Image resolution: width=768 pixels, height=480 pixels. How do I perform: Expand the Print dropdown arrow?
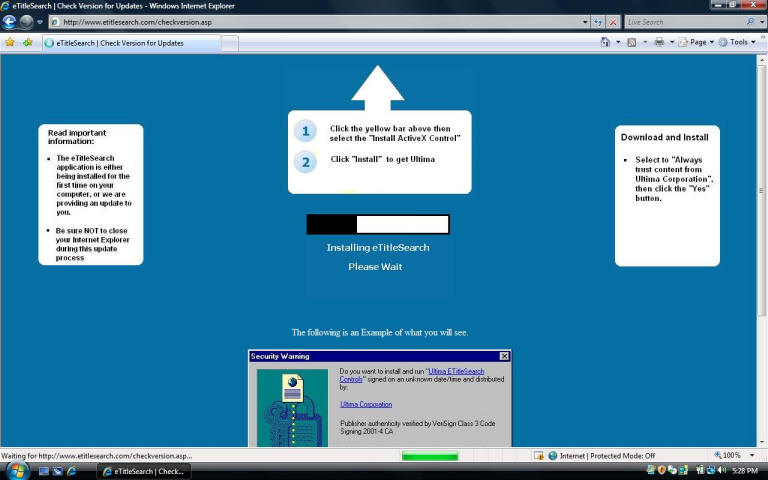672,42
